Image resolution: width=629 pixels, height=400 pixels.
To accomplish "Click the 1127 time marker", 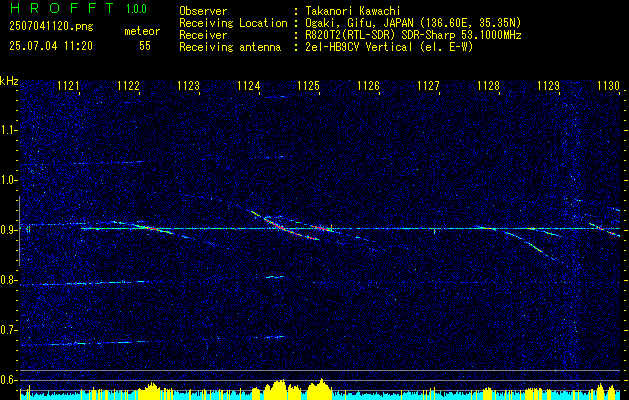I will tap(428, 85).
